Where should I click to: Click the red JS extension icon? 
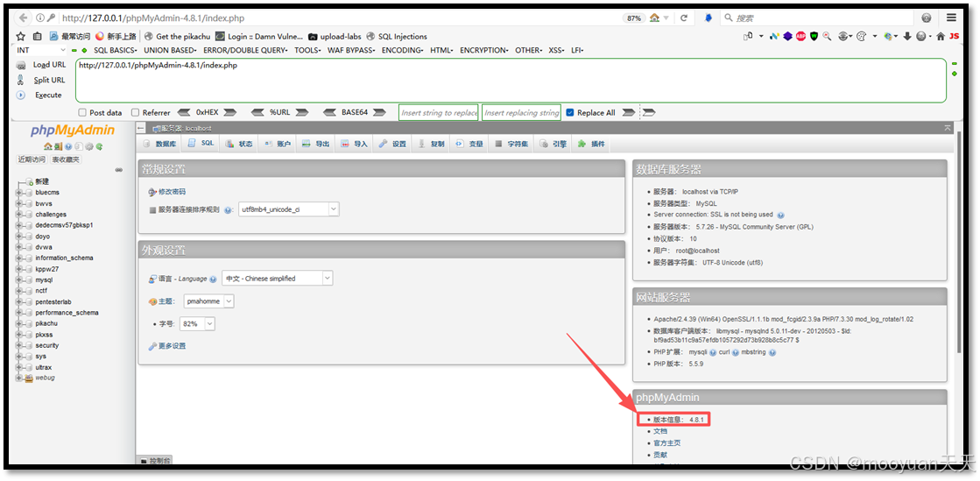click(955, 36)
